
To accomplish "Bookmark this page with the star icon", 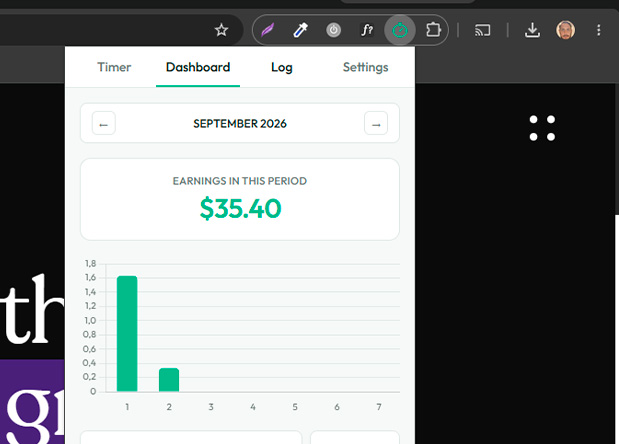I will 221,30.
